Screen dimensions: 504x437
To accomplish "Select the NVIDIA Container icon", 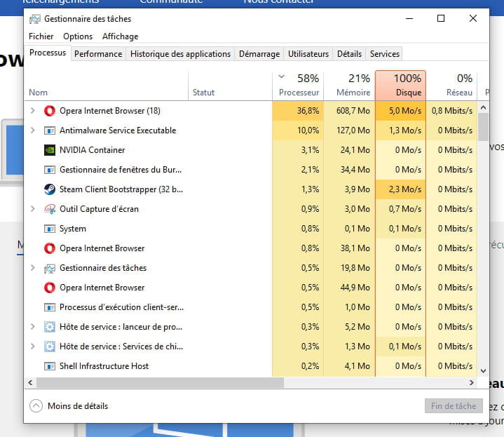I will [50, 150].
